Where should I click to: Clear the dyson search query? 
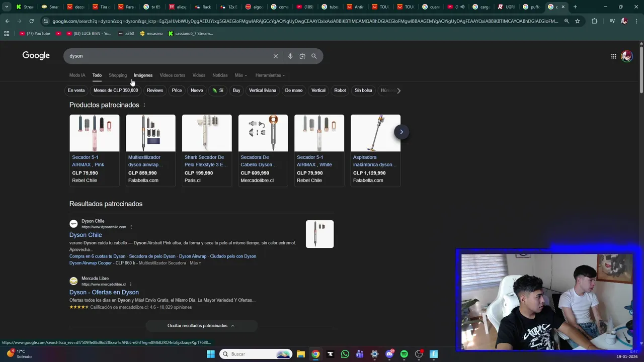(275, 56)
